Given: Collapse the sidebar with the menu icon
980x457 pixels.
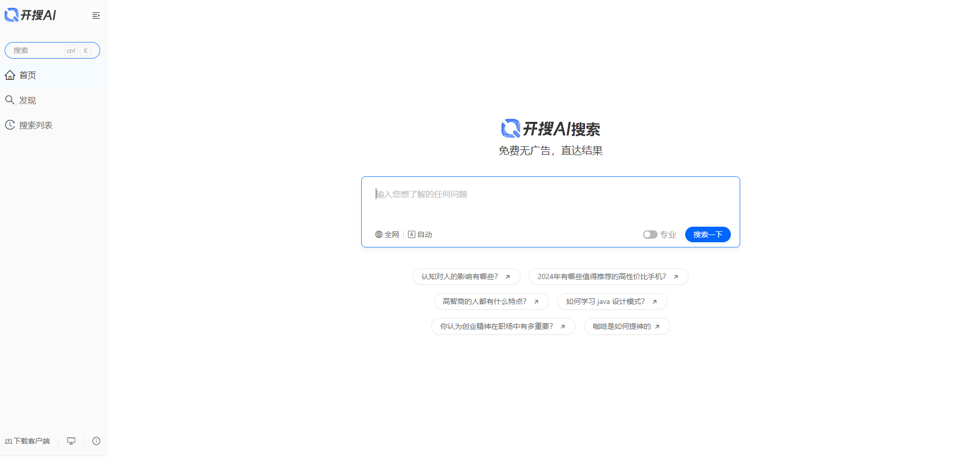Looking at the screenshot, I should coord(96,16).
